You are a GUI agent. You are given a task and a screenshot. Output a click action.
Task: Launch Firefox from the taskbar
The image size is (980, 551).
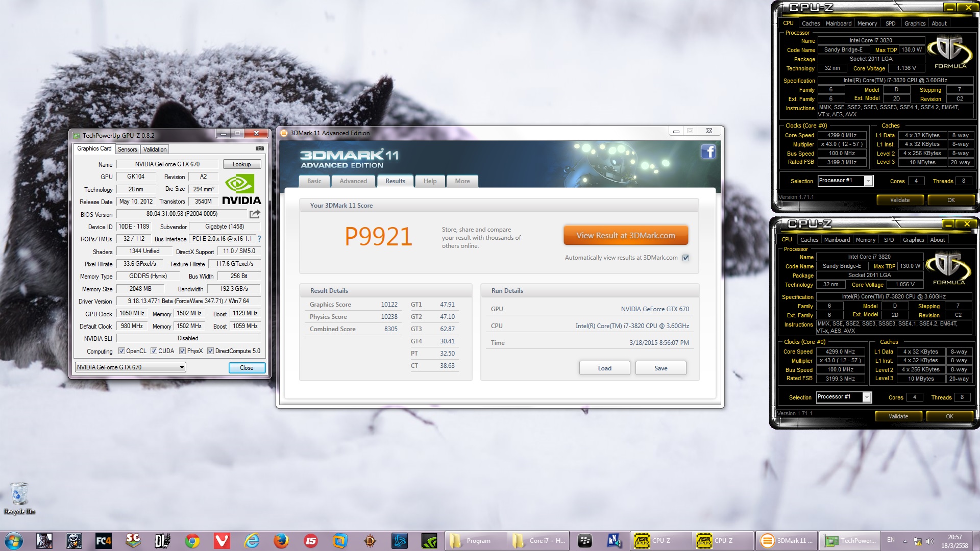click(281, 540)
